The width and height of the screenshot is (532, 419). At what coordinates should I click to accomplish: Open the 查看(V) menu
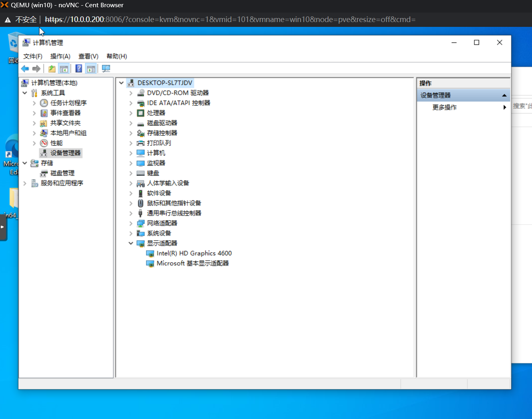tap(89, 56)
